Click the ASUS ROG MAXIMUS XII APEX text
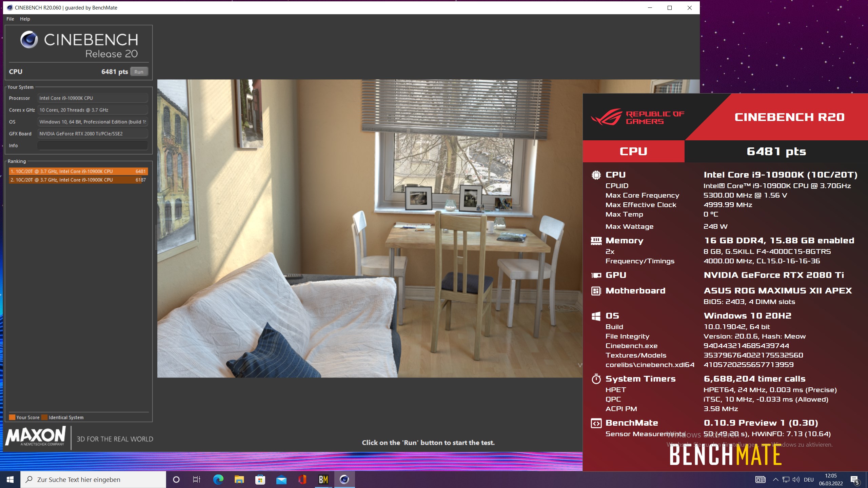Viewport: 868px width, 488px height. (x=778, y=291)
